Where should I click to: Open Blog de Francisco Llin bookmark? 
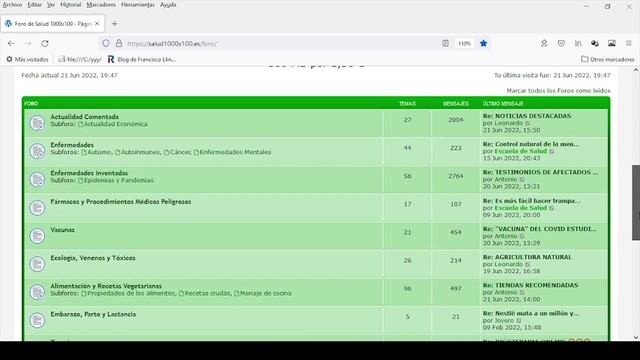(x=142, y=60)
